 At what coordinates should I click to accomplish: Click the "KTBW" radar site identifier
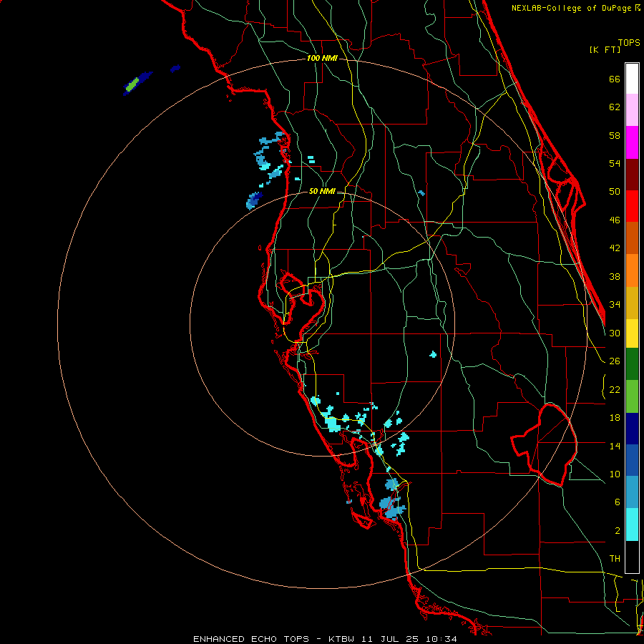point(341,639)
